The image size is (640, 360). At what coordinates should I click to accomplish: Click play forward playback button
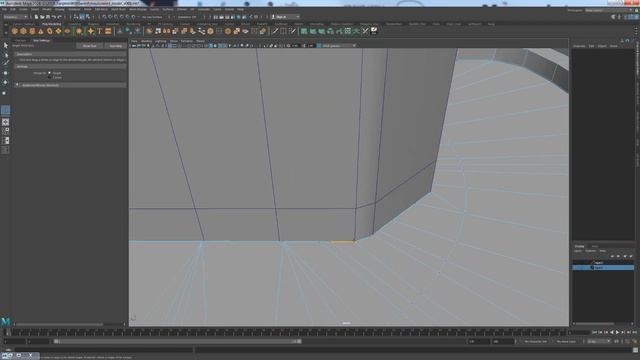617,333
